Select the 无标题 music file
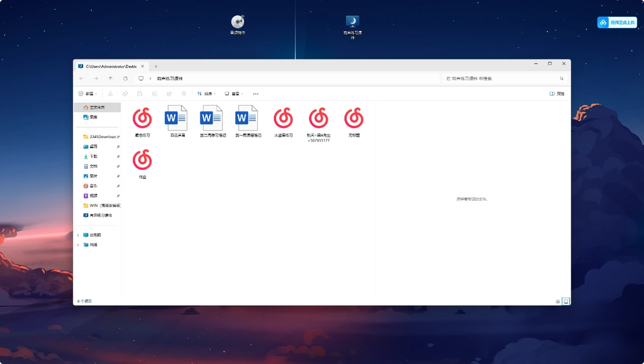This screenshot has width=644, height=364. click(354, 122)
